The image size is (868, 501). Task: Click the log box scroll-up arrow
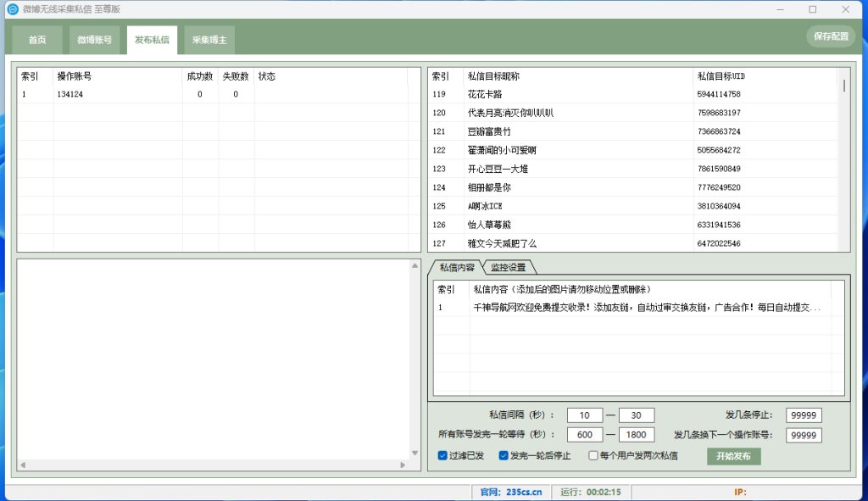coord(415,266)
